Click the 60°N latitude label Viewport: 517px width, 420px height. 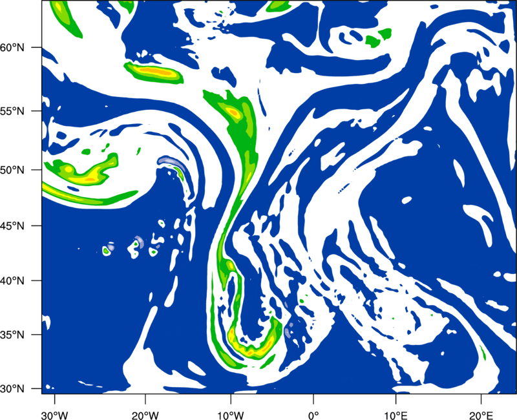pos(12,48)
